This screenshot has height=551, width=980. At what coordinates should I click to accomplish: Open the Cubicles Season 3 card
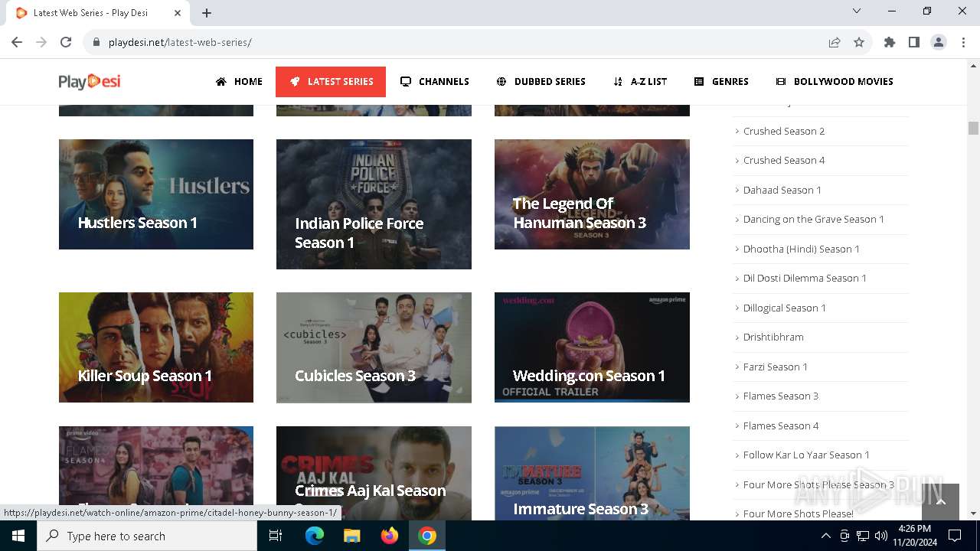point(374,347)
